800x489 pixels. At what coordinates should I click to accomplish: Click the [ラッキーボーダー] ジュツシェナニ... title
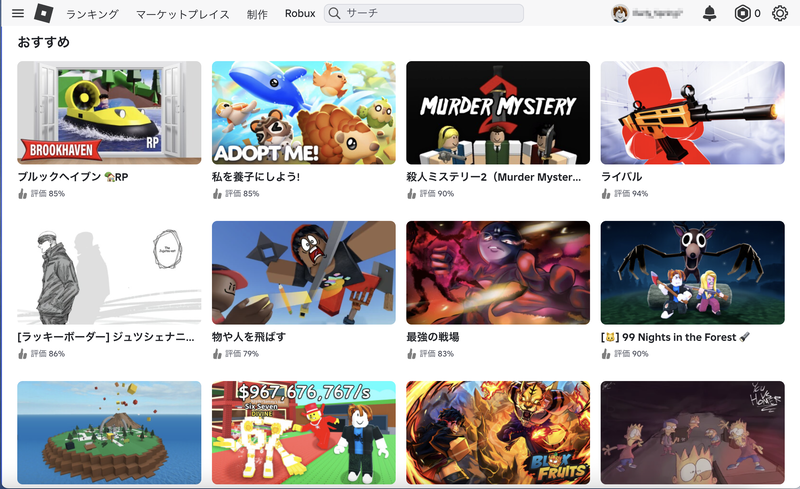pyautogui.click(x=106, y=337)
